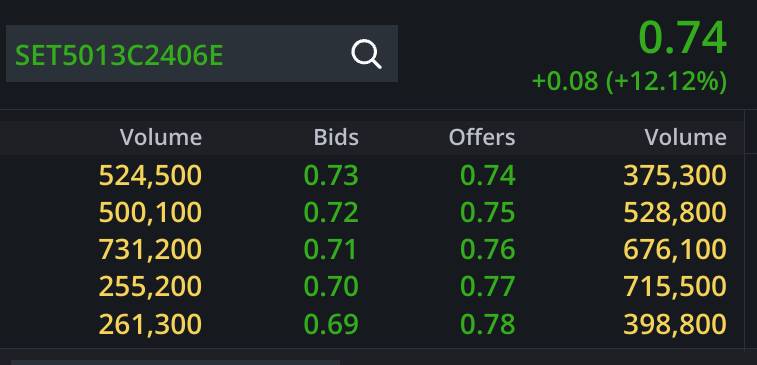Choose offer price 0.75
Image resolution: width=757 pixels, height=365 pixels.
pos(488,213)
